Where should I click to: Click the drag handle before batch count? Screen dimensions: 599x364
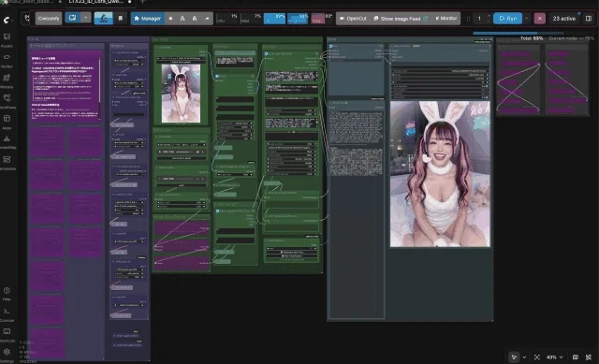tap(468, 19)
